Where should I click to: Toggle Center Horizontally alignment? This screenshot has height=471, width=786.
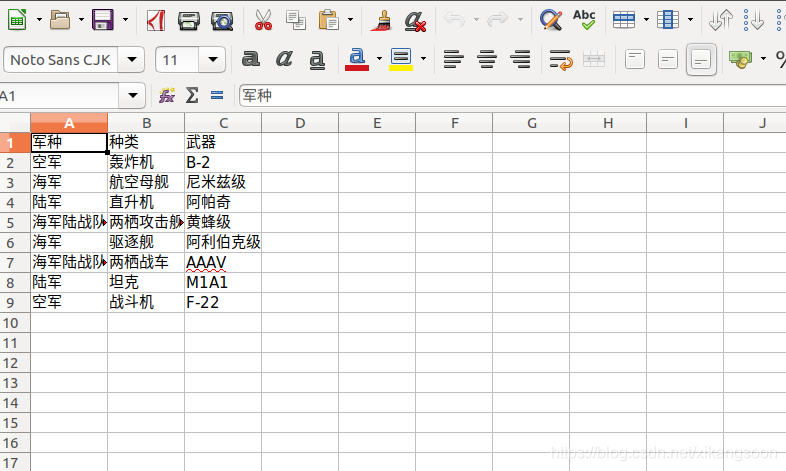click(487, 60)
